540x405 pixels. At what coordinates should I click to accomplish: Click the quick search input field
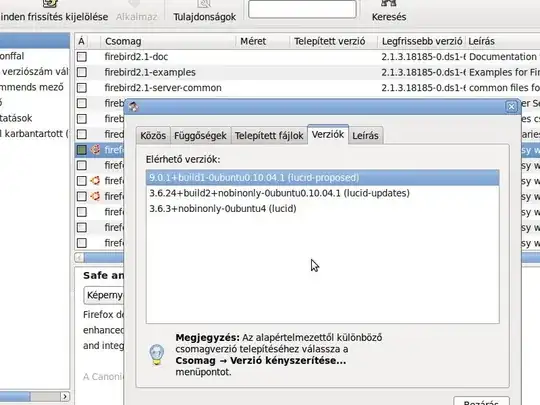[x=302, y=9]
